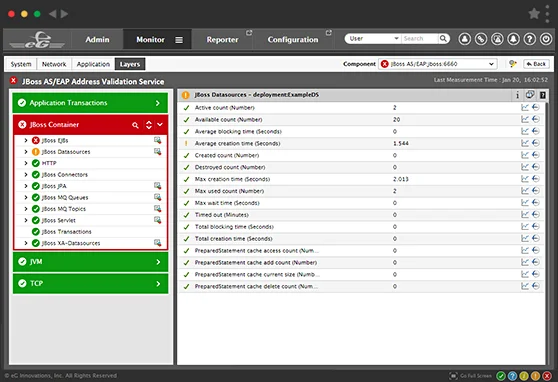Click the green status icon in footer

[x=501, y=376]
